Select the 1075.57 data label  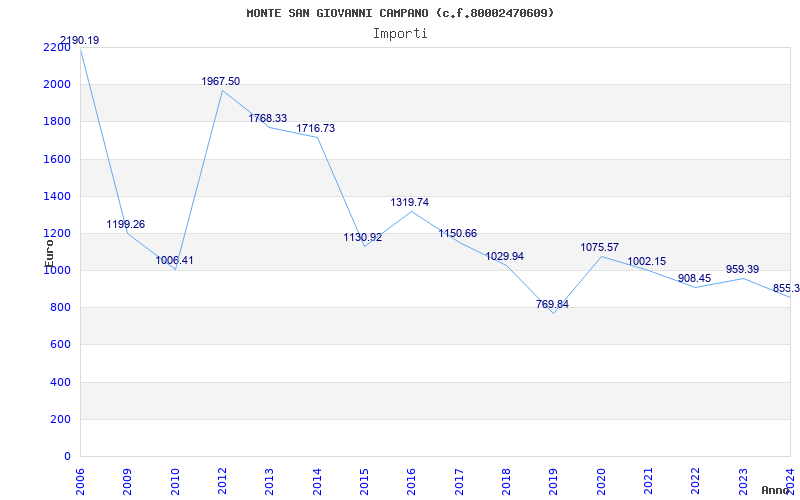pos(599,247)
